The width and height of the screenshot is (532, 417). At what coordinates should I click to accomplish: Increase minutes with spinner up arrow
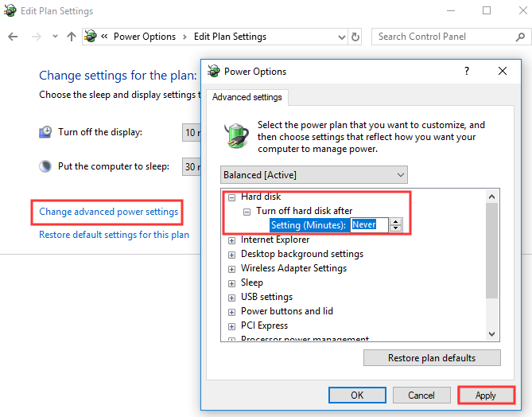396,221
